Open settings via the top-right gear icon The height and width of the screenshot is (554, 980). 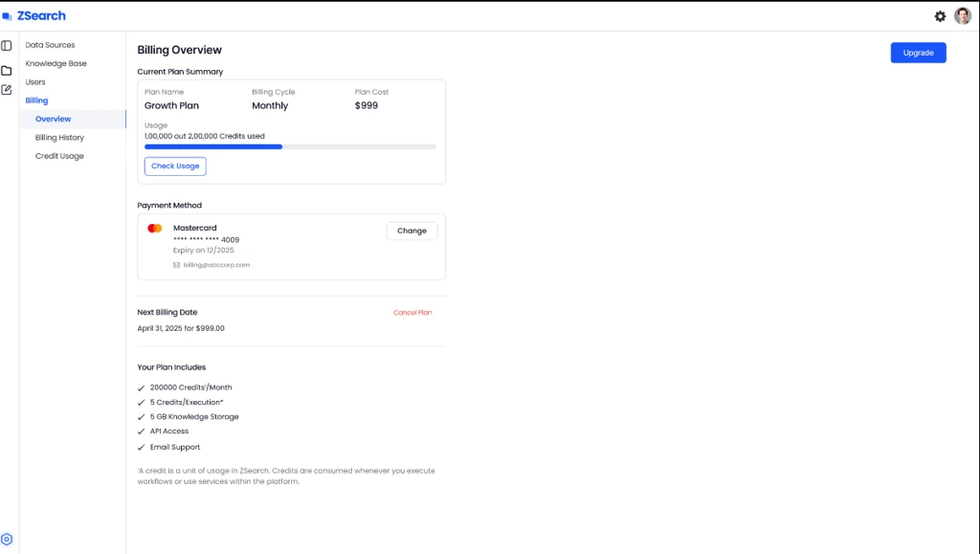940,16
